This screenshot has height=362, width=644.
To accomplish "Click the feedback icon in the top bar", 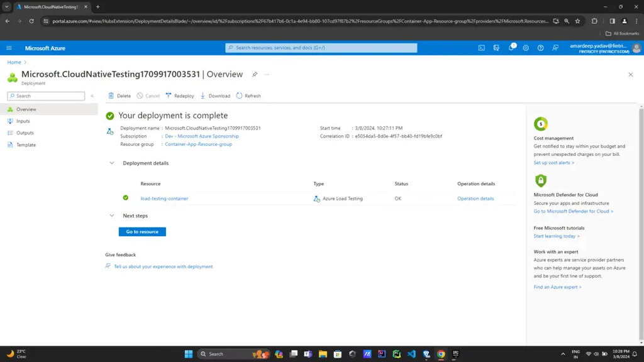I will point(555,48).
